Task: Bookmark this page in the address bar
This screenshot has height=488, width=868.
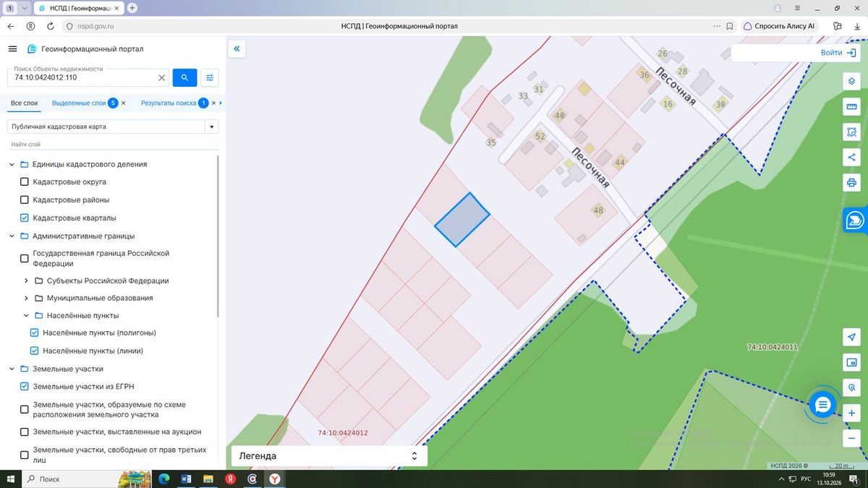Action: point(730,26)
